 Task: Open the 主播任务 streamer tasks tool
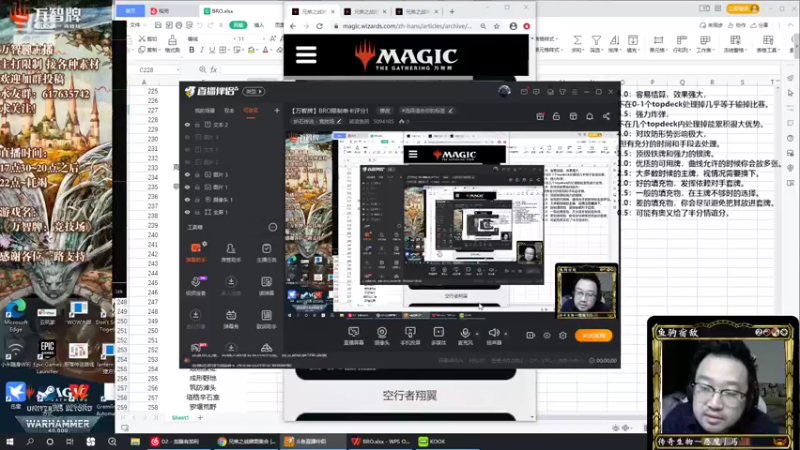pos(266,253)
